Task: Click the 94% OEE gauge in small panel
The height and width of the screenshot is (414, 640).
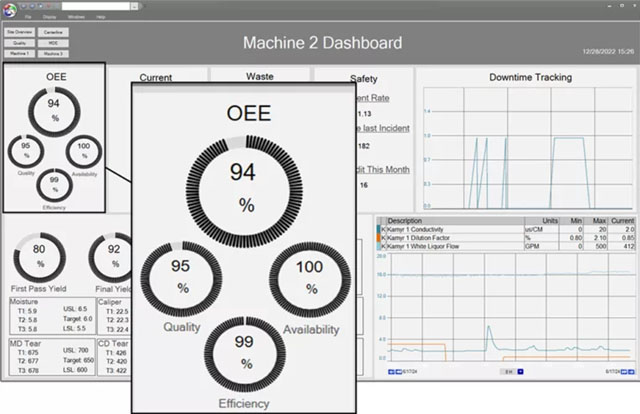Action: click(x=54, y=111)
